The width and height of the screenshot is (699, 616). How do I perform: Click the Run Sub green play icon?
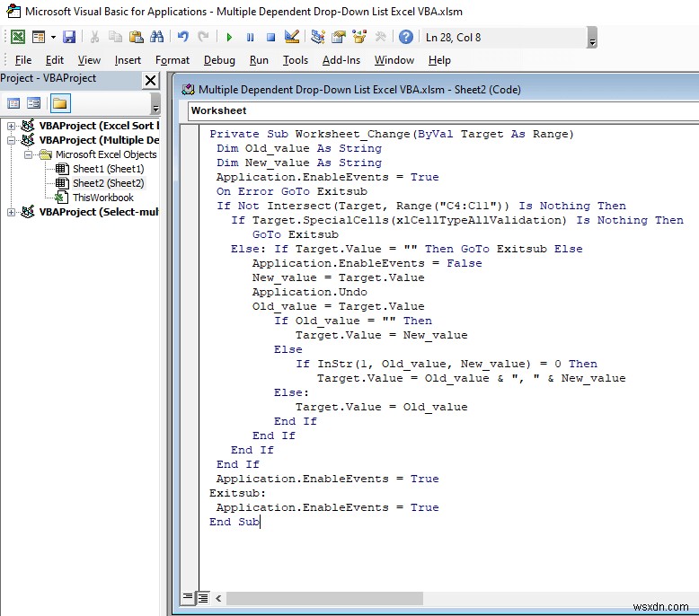pos(229,37)
